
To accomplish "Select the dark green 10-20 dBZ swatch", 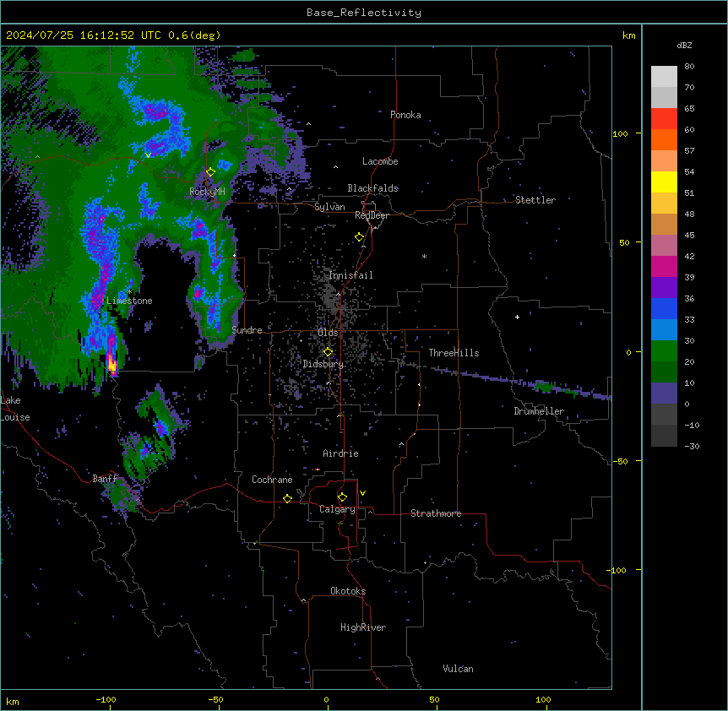I will click(x=664, y=372).
